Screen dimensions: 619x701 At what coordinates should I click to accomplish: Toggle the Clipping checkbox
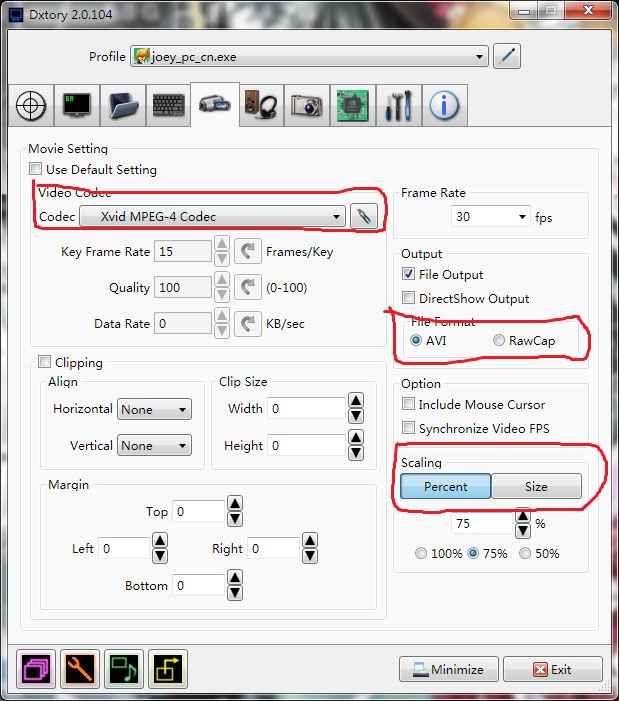[44, 362]
